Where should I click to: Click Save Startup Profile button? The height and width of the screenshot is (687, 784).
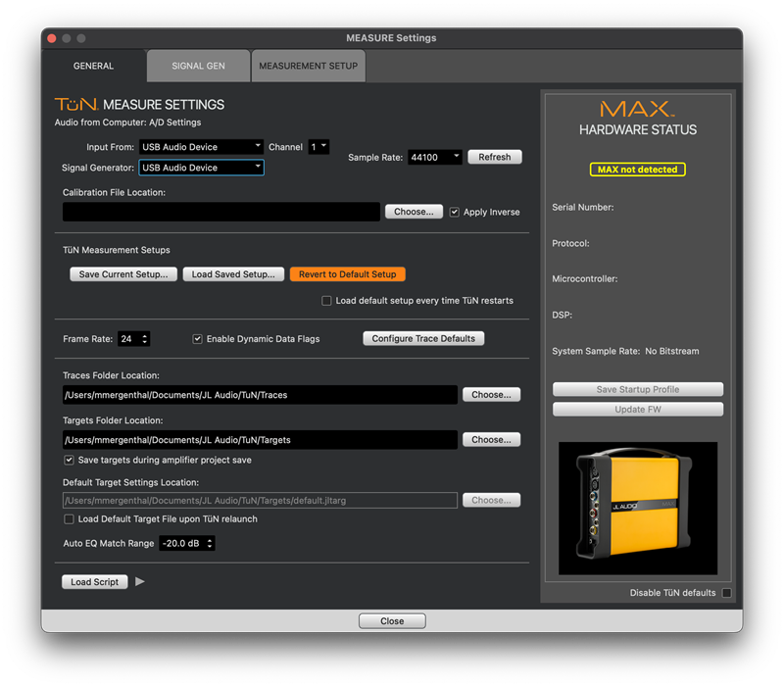click(x=638, y=389)
